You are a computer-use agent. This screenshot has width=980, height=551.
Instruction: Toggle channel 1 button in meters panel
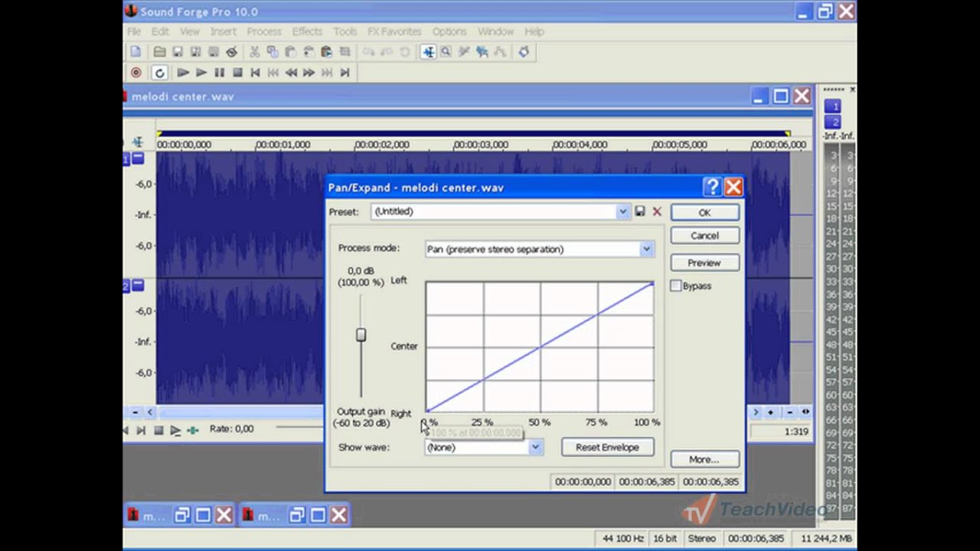[832, 106]
